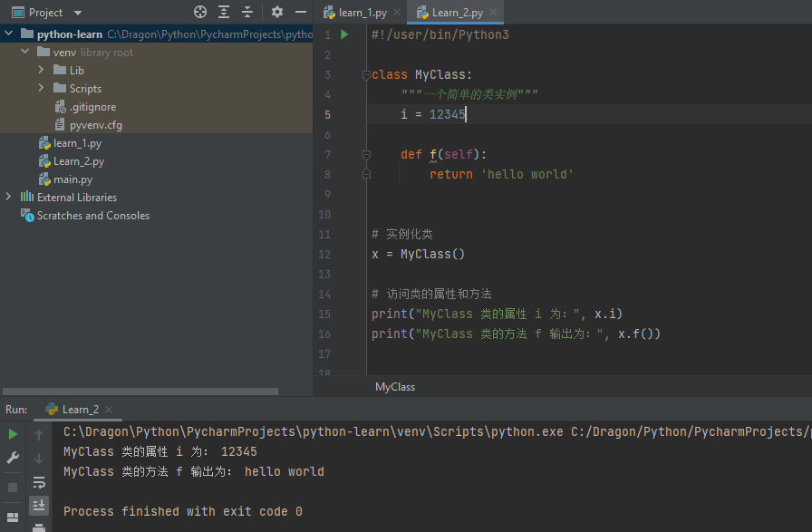Click the stop button in the Run panel
This screenshot has width=812, height=532.
[12, 487]
